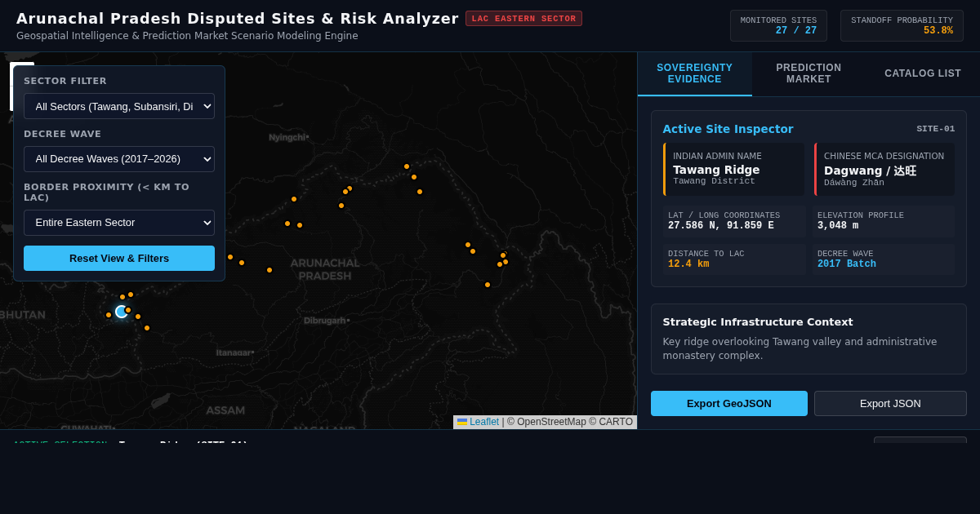Open the Sector Filter dropdown
This screenshot has width=980, height=514.
coord(119,106)
